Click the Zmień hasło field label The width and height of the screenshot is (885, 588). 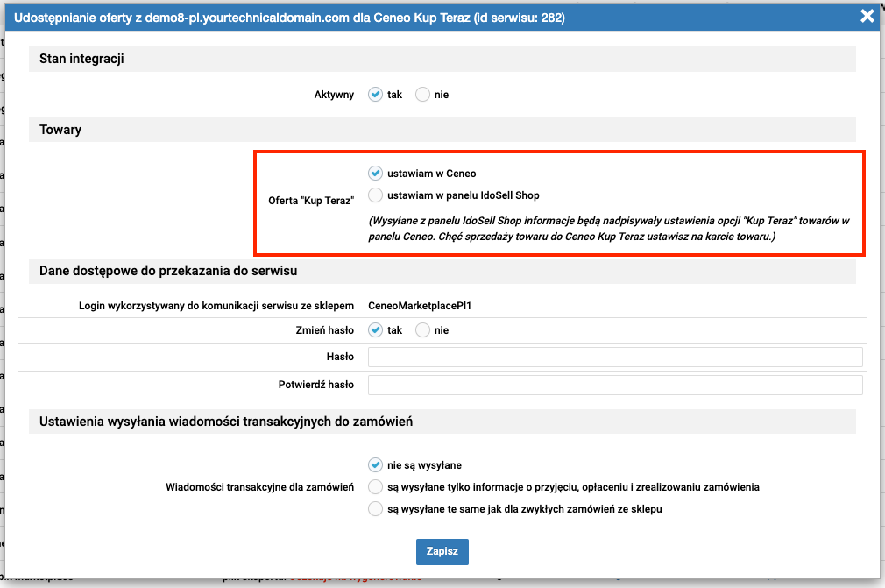[x=324, y=330]
